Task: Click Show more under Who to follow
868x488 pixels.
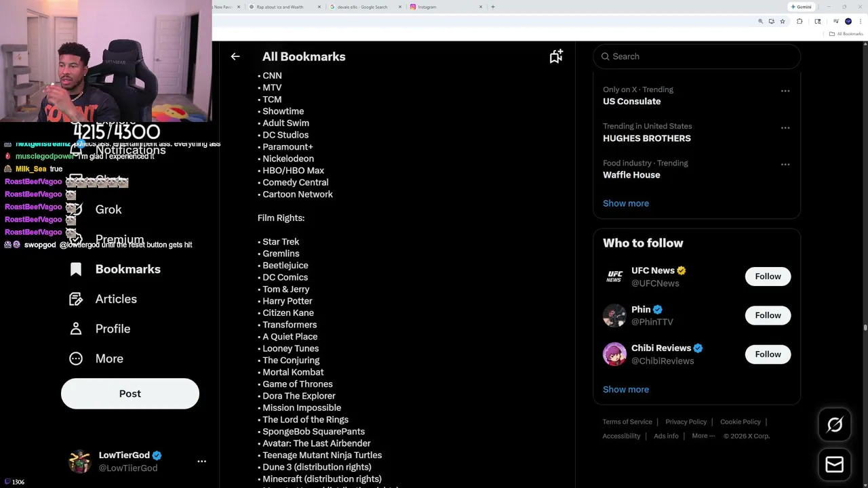Action: click(x=626, y=390)
